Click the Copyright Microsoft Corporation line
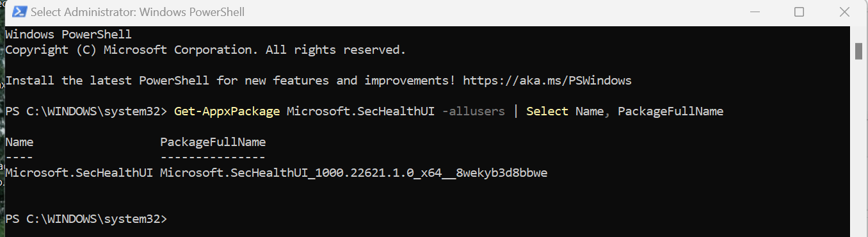Image resolution: width=868 pixels, height=237 pixels. (x=205, y=50)
